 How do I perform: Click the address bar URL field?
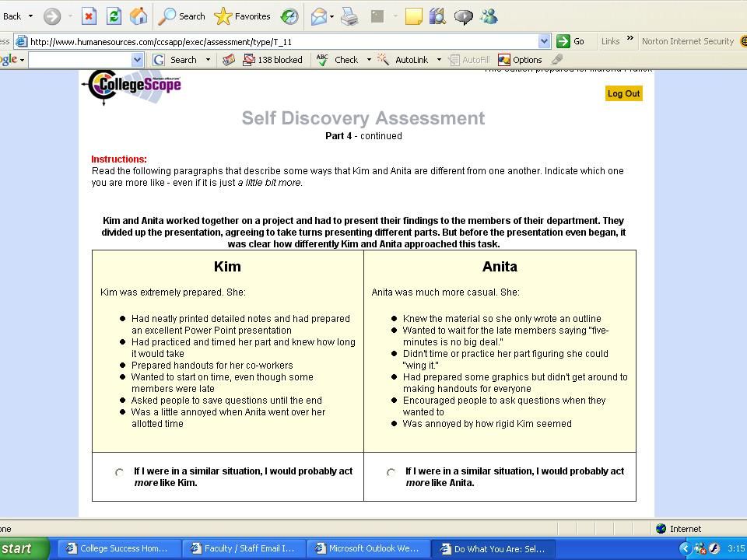[x=283, y=42]
